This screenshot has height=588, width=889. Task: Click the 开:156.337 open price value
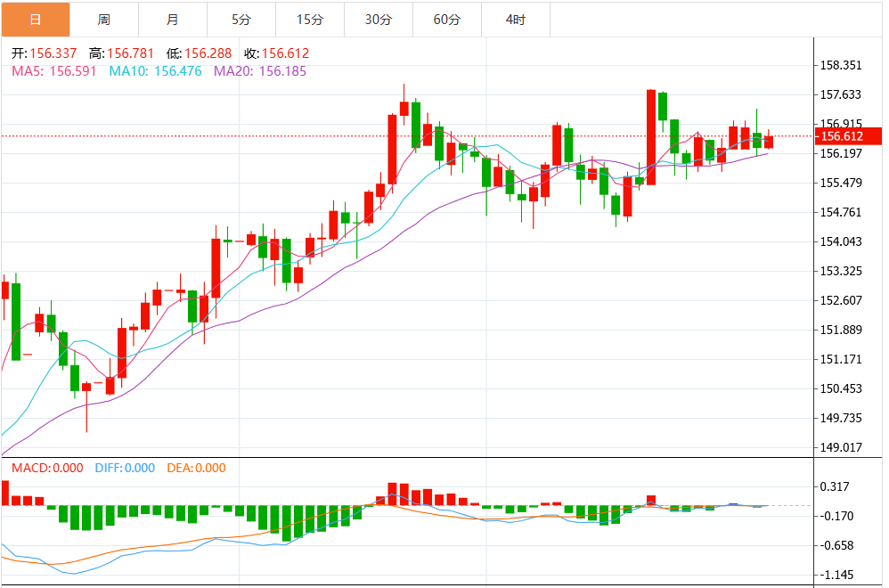pos(45,53)
